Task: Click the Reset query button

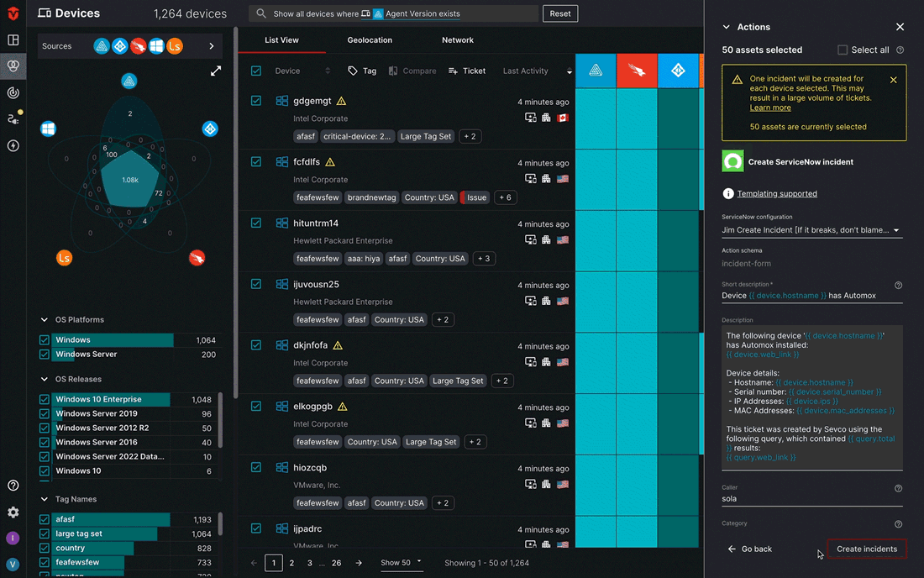Action: pyautogui.click(x=559, y=13)
